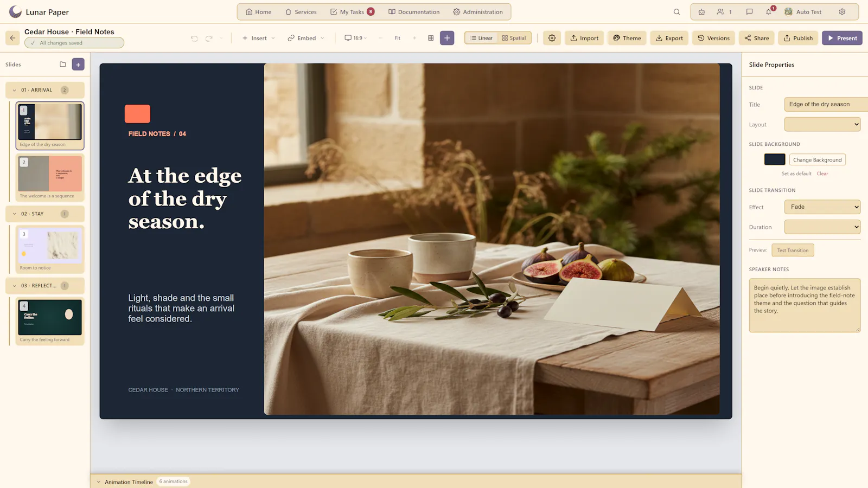Image resolution: width=868 pixels, height=488 pixels.
Task: Click the Import button
Action: click(x=584, y=38)
